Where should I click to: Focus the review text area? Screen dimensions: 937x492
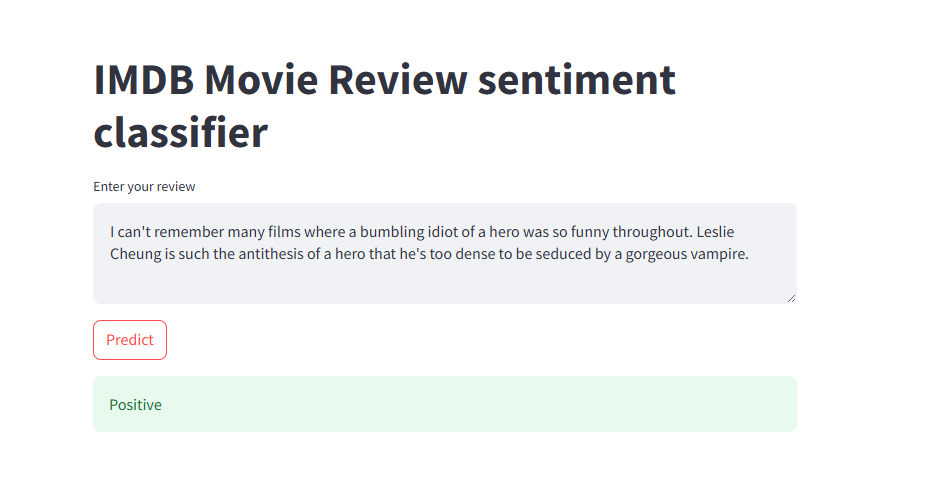click(x=445, y=253)
